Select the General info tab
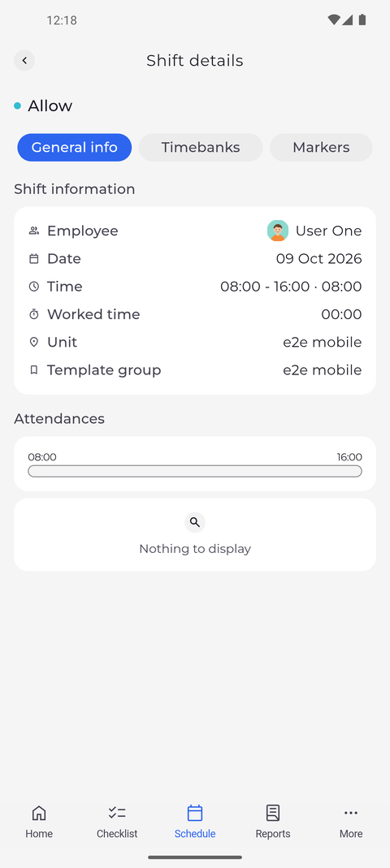This screenshot has width=390, height=868. [74, 147]
